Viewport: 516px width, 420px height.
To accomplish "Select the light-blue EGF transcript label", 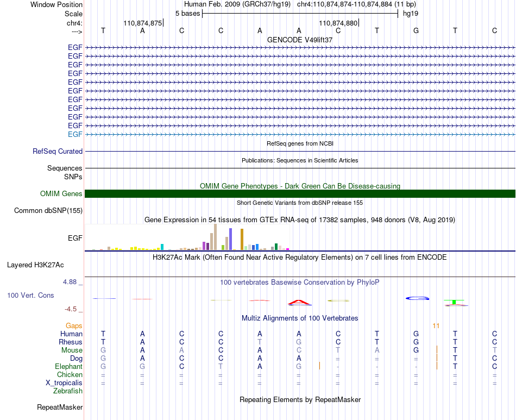I will 75,134.
